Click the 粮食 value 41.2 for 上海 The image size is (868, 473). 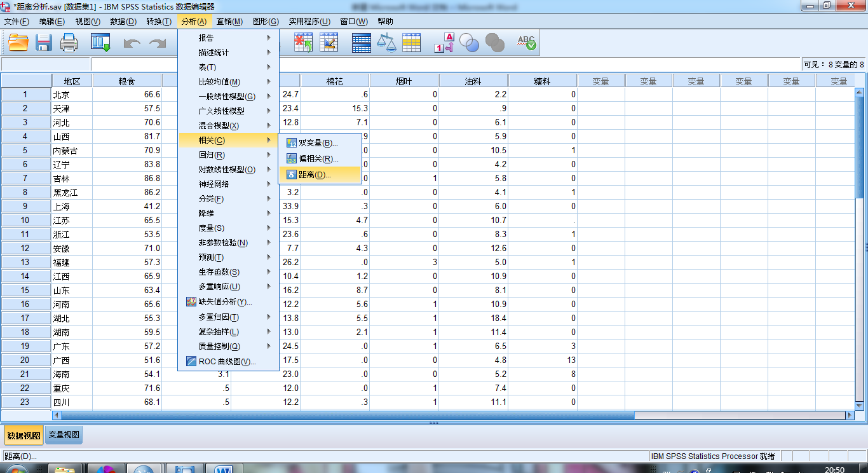pyautogui.click(x=127, y=206)
